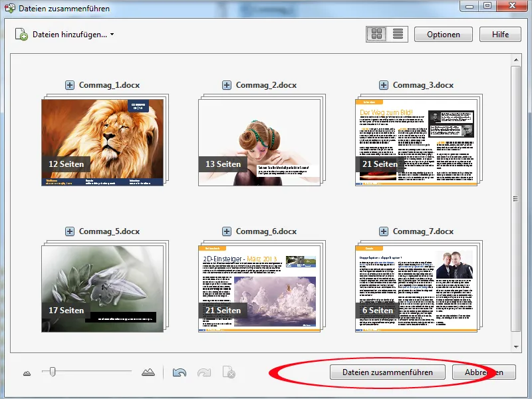Viewport: 532px width, 399px height.
Task: Click the Commag_1.docx file name
Action: tap(109, 85)
